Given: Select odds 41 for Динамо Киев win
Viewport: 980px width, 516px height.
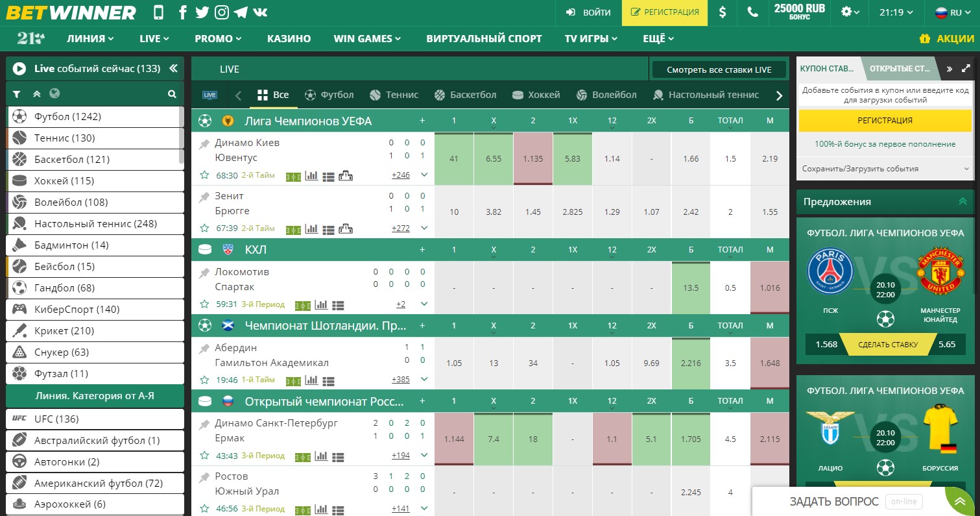Looking at the screenshot, I should [454, 159].
